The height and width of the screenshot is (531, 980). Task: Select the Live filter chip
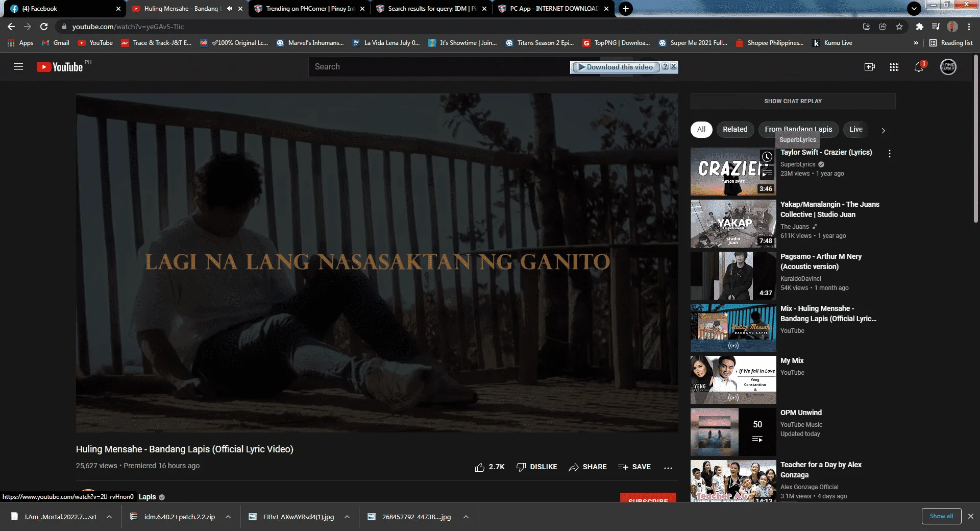856,130
